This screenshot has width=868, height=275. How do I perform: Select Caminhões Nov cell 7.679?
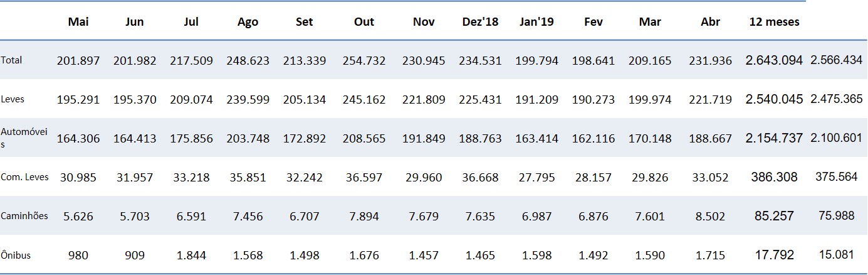click(424, 217)
